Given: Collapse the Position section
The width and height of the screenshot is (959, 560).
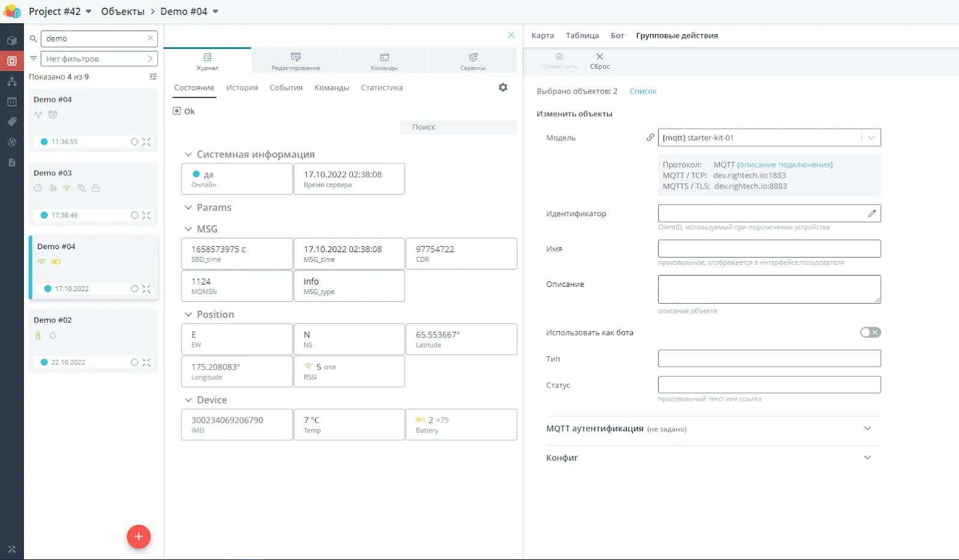Looking at the screenshot, I should pos(188,314).
